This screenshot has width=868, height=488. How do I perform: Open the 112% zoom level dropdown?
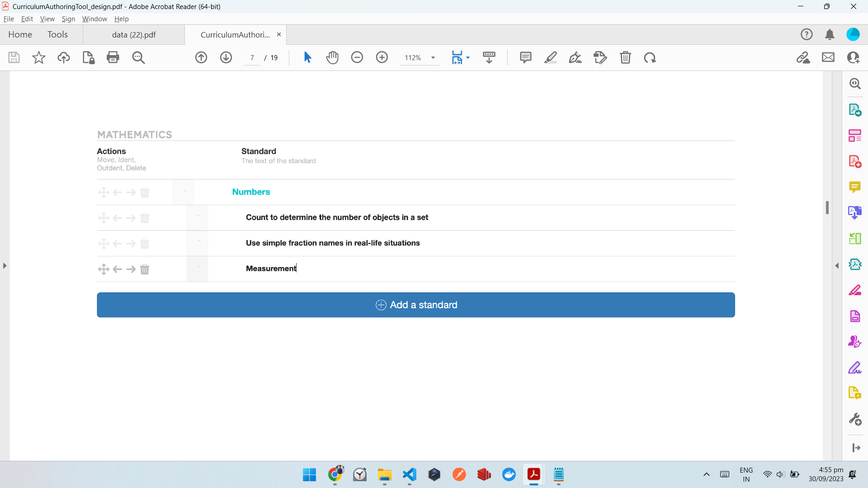point(433,57)
